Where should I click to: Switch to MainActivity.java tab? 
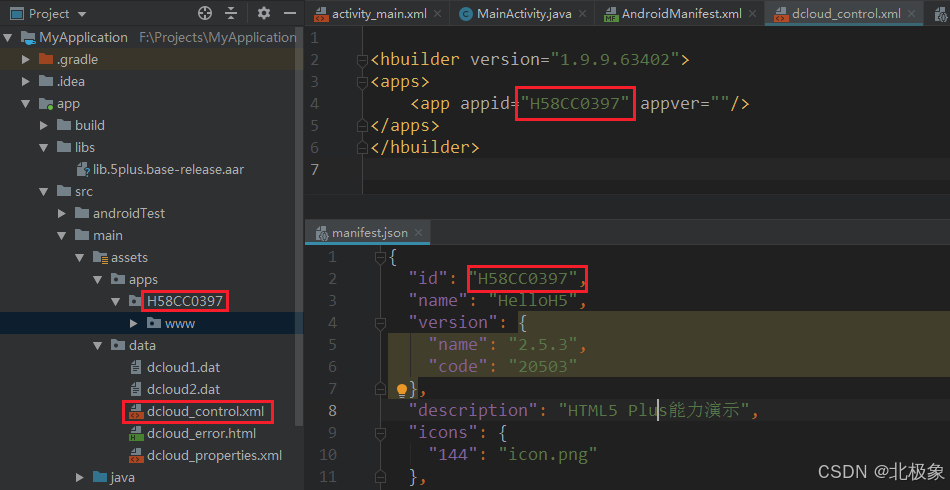click(522, 14)
